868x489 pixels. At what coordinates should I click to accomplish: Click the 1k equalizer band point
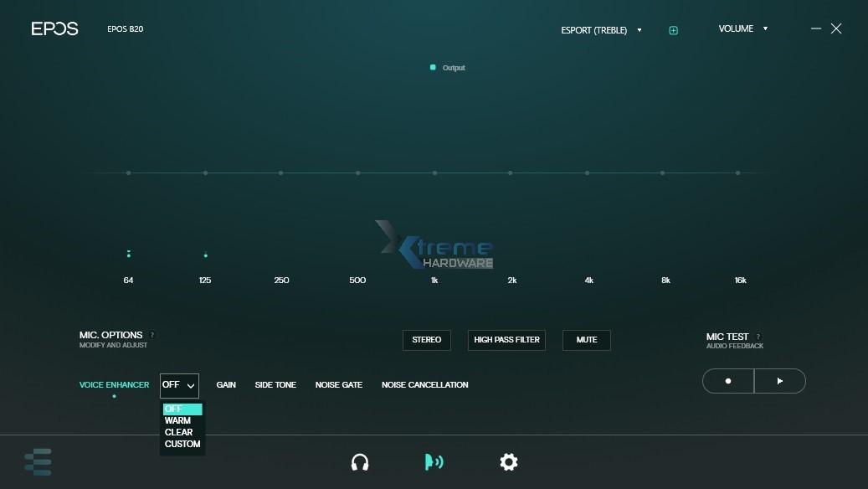434,173
